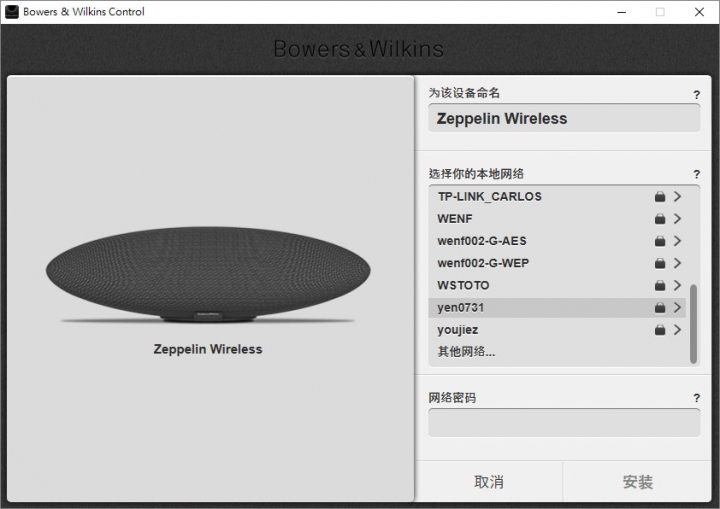Expand details arrow for WSTOTO
This screenshot has width=720, height=509.
click(x=677, y=285)
